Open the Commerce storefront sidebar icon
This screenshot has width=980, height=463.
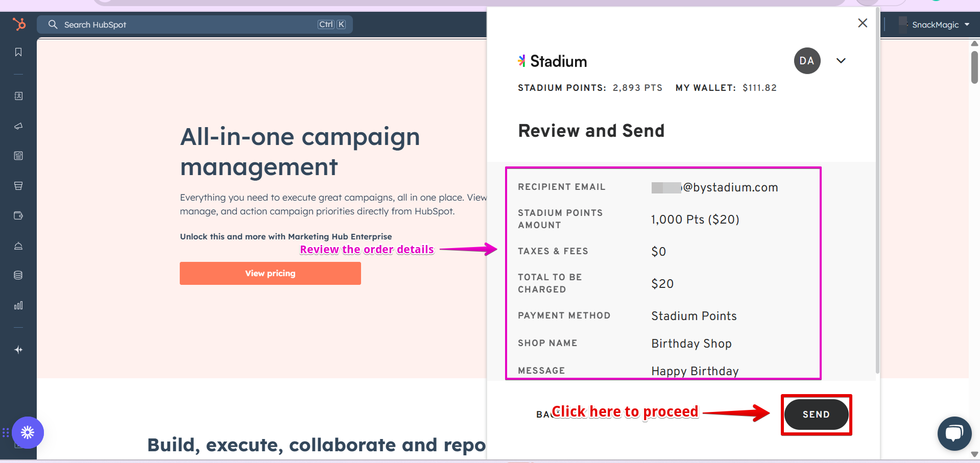click(x=18, y=186)
